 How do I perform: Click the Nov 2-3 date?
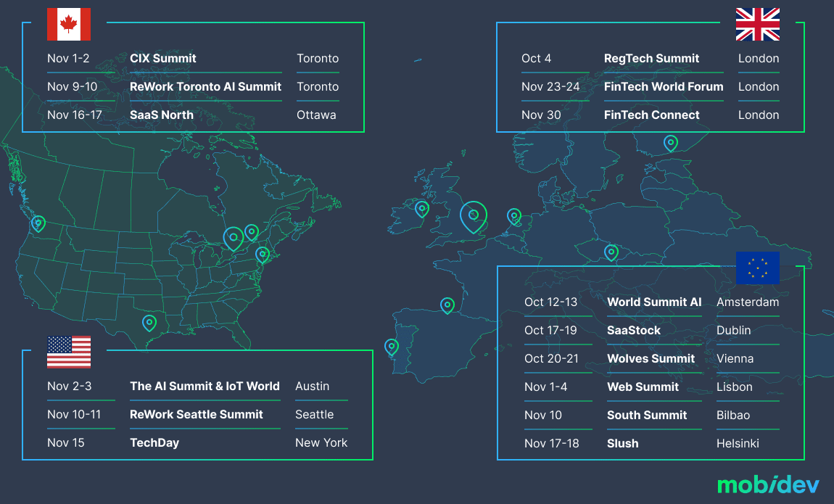69,386
